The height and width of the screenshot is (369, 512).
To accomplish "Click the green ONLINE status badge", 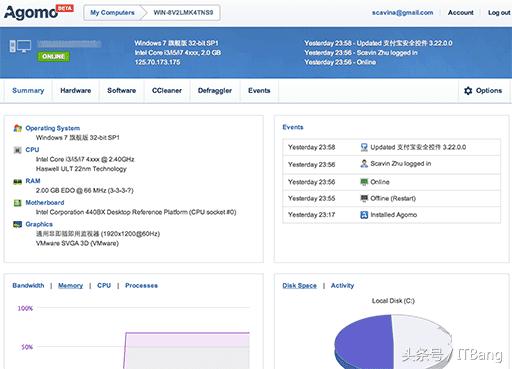I will [x=53, y=57].
